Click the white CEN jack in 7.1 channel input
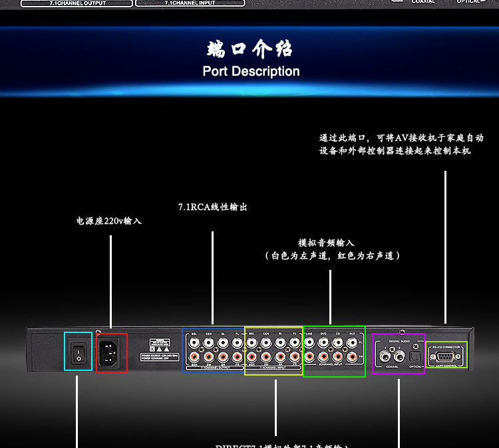The image size is (499, 448). 266,343
